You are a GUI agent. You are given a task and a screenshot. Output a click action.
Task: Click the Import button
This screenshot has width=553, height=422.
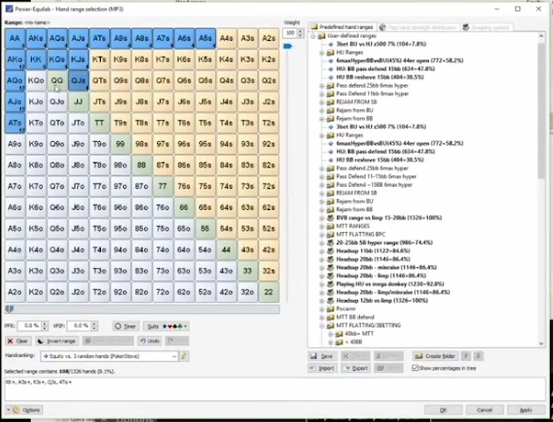click(x=322, y=368)
